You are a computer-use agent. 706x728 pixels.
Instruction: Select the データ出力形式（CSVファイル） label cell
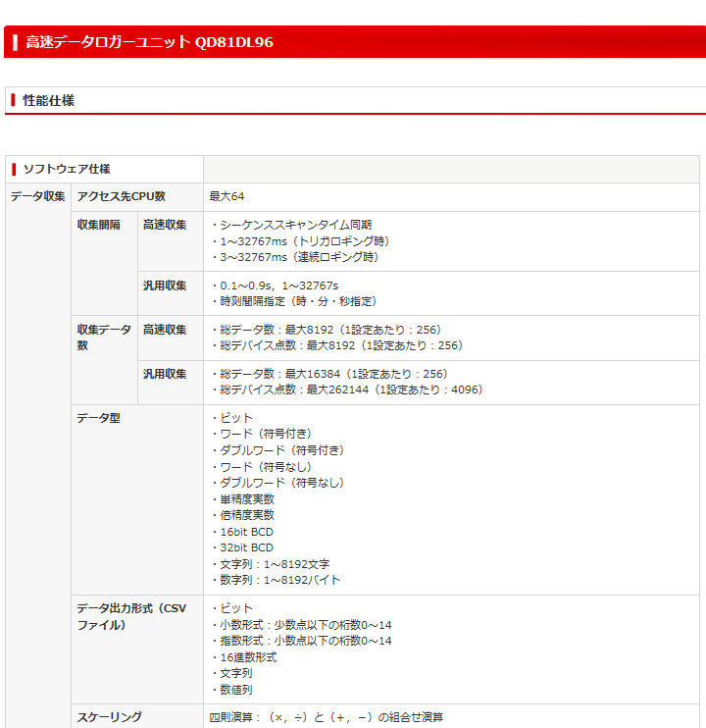(x=137, y=650)
